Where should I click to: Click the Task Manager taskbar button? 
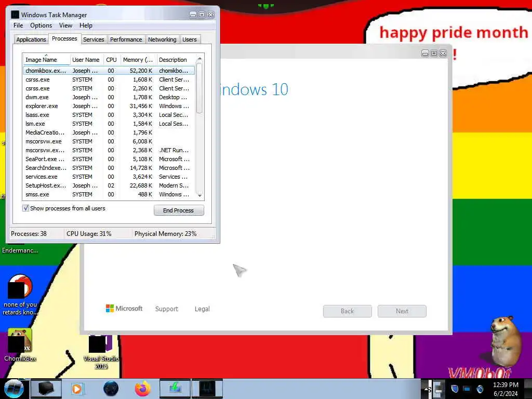(x=207, y=389)
